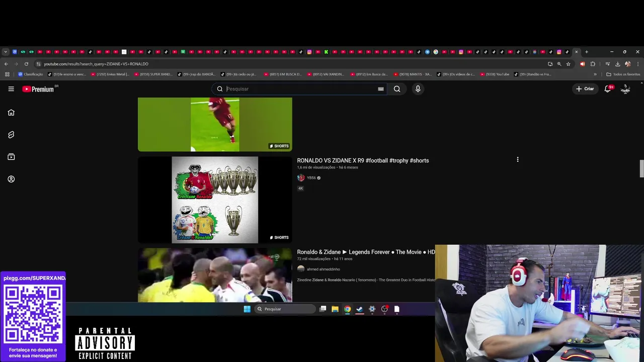
Task: Click the browser address bar URL
Action: 96,64
